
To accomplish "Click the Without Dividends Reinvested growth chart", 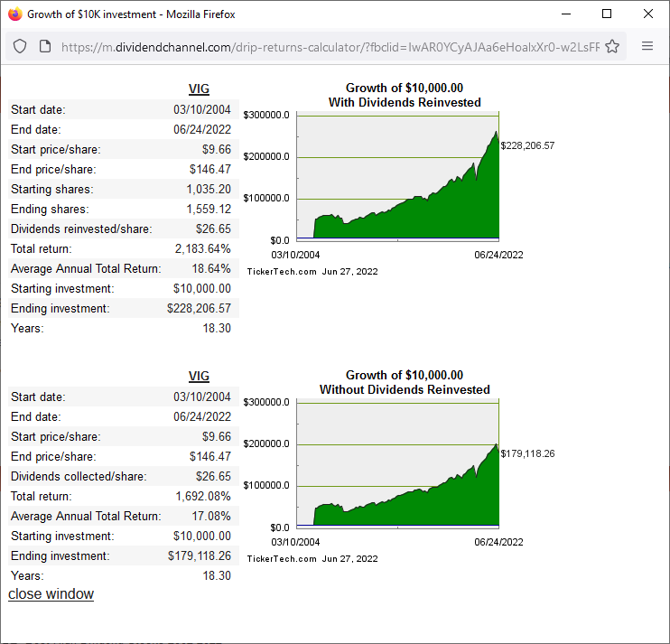I will tap(397, 464).
